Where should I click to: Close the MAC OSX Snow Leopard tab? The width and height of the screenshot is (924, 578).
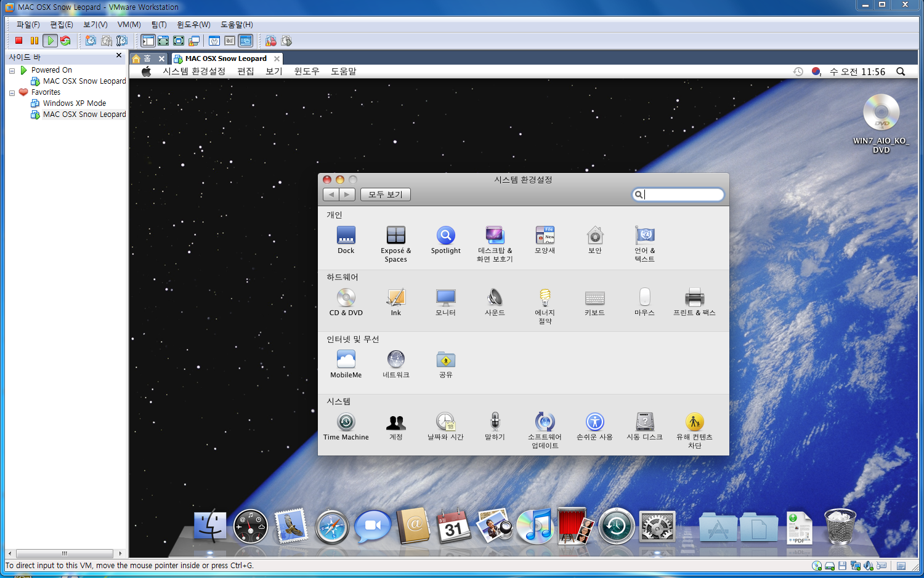(277, 58)
